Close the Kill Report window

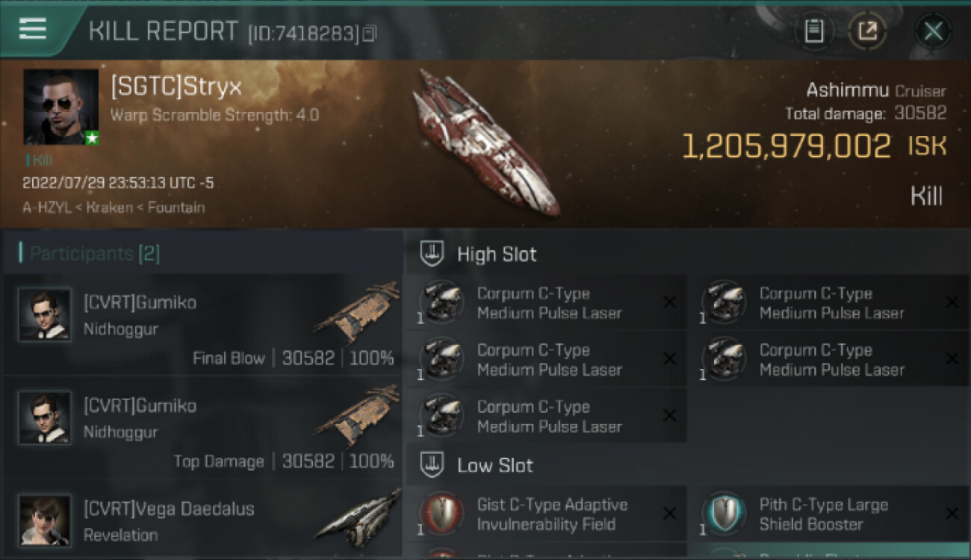click(933, 31)
